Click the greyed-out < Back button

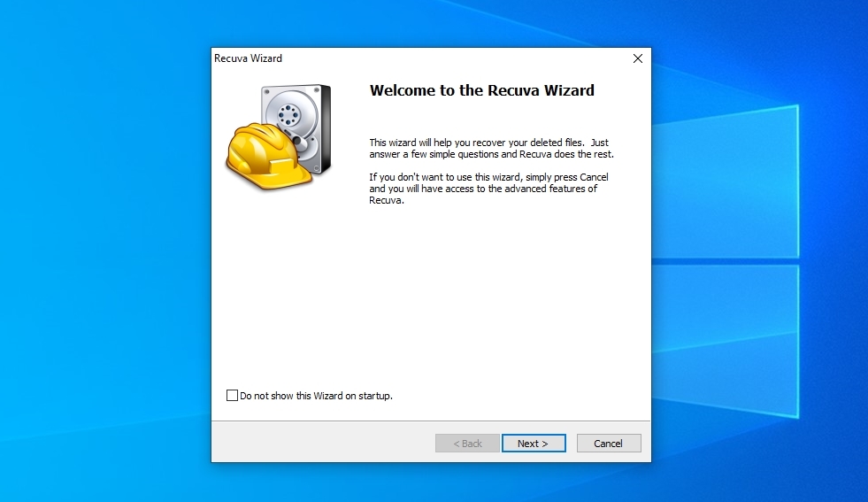coord(467,444)
